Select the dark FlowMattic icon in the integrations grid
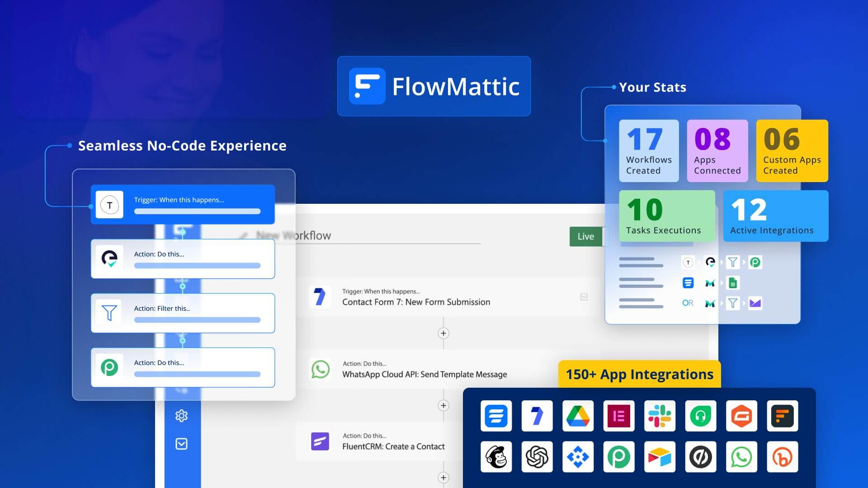 [x=783, y=416]
